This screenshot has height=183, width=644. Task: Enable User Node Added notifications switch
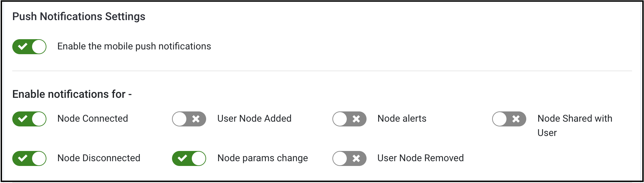(x=189, y=119)
